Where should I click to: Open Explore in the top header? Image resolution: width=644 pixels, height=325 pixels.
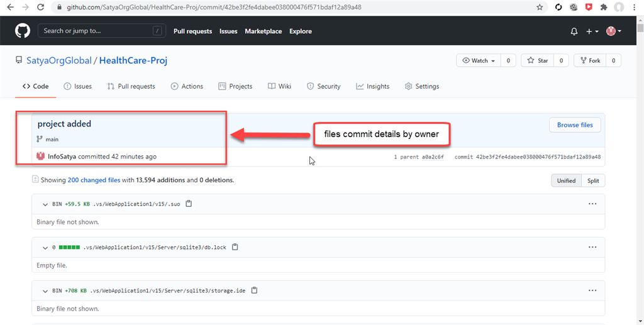[x=300, y=31]
